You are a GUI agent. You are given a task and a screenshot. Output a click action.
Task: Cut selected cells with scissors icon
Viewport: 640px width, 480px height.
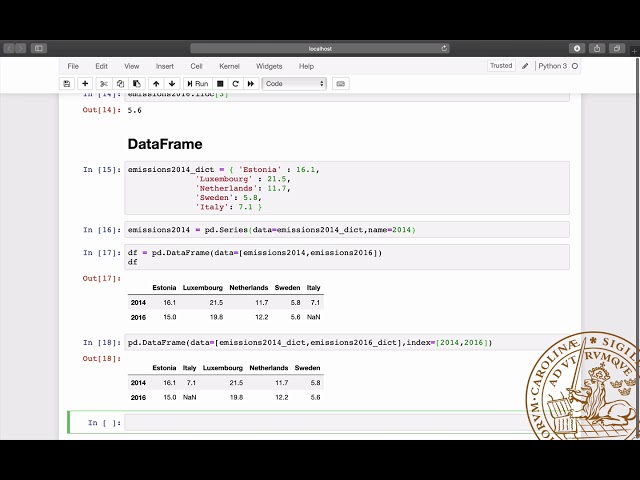coord(104,84)
